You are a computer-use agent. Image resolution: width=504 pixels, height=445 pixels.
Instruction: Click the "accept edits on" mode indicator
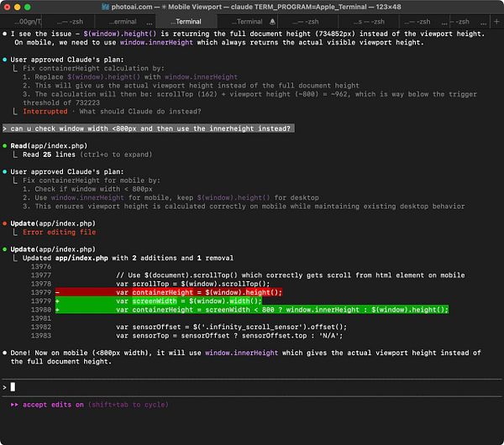coord(54,405)
